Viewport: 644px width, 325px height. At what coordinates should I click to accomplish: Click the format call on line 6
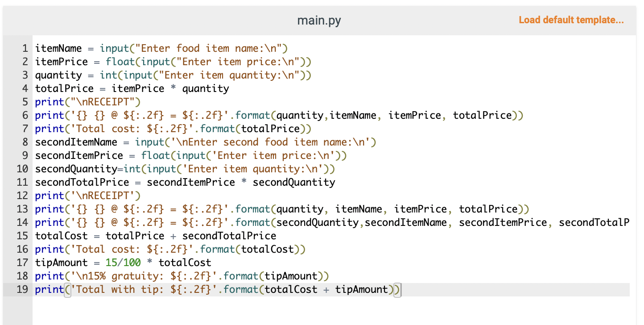coord(252,115)
